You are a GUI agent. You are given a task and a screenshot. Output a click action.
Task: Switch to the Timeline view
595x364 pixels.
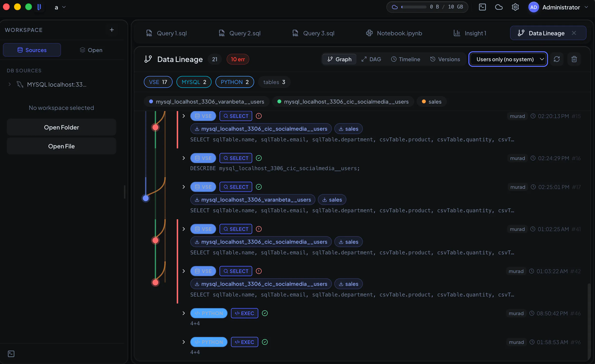click(405, 59)
